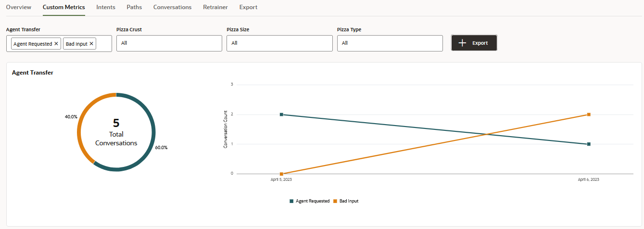Remove the Agent Requested filter chip
The height and width of the screenshot is (229, 644).
(56, 44)
